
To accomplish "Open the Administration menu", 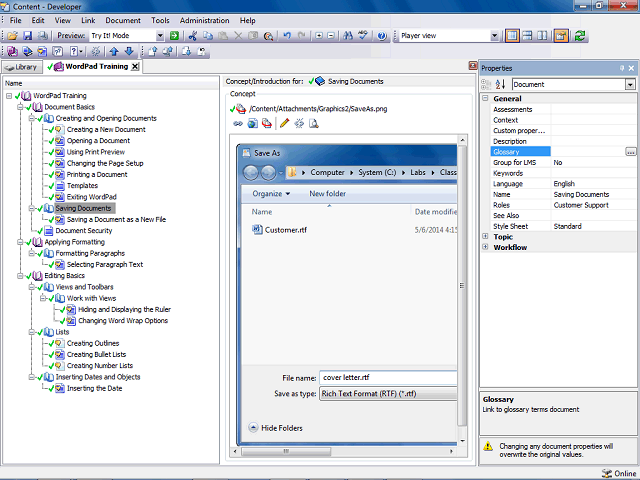I will pyautogui.click(x=204, y=20).
